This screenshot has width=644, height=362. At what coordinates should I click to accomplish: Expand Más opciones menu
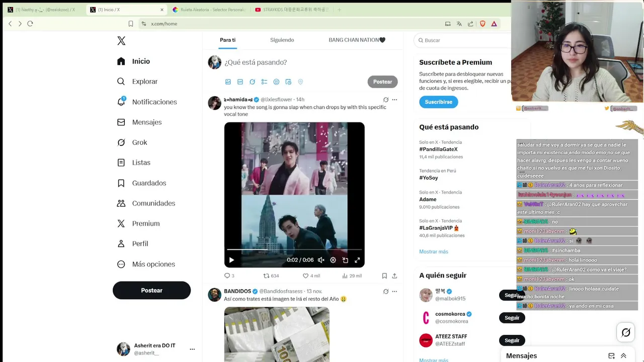(x=146, y=264)
